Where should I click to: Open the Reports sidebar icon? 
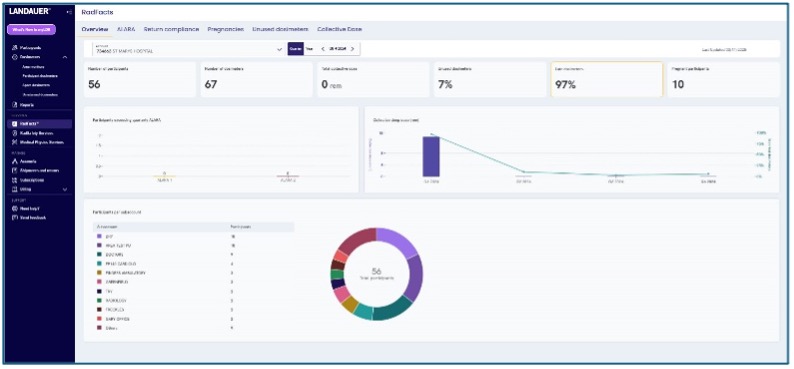click(x=15, y=105)
